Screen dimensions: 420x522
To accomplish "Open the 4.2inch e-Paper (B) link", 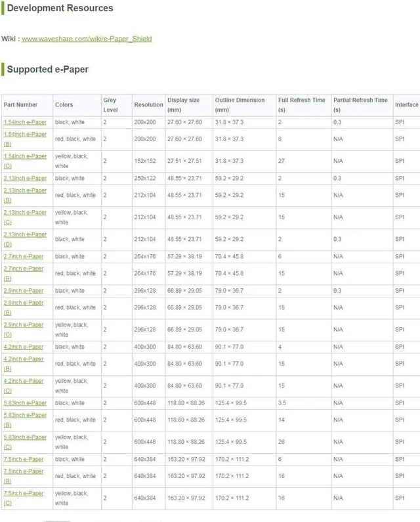I will (23, 364).
